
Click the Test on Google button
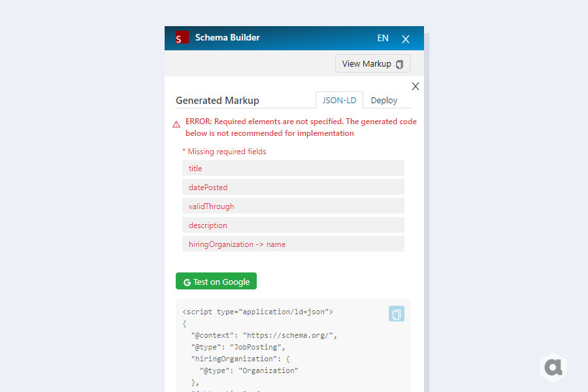coord(216,281)
